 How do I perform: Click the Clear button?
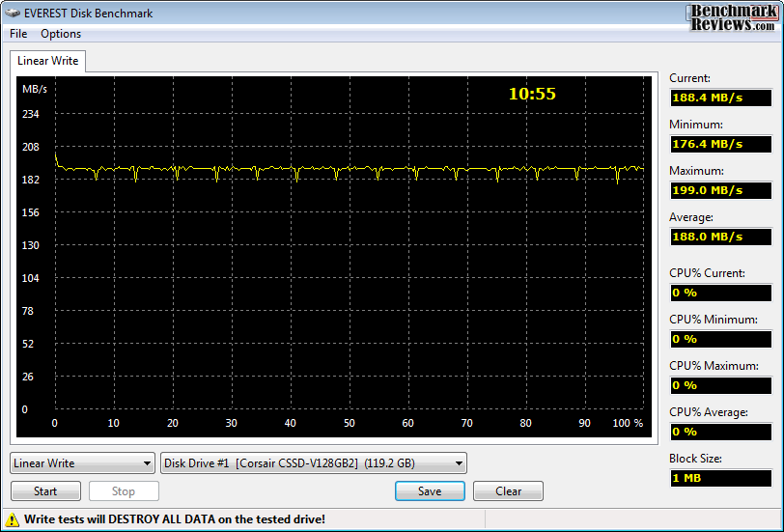pyautogui.click(x=508, y=491)
